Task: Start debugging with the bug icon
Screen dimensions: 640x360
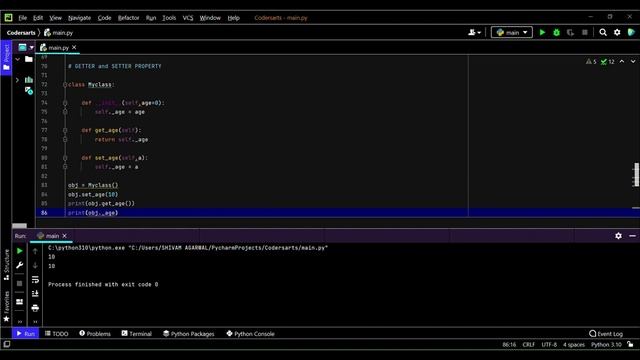Action: pos(556,32)
